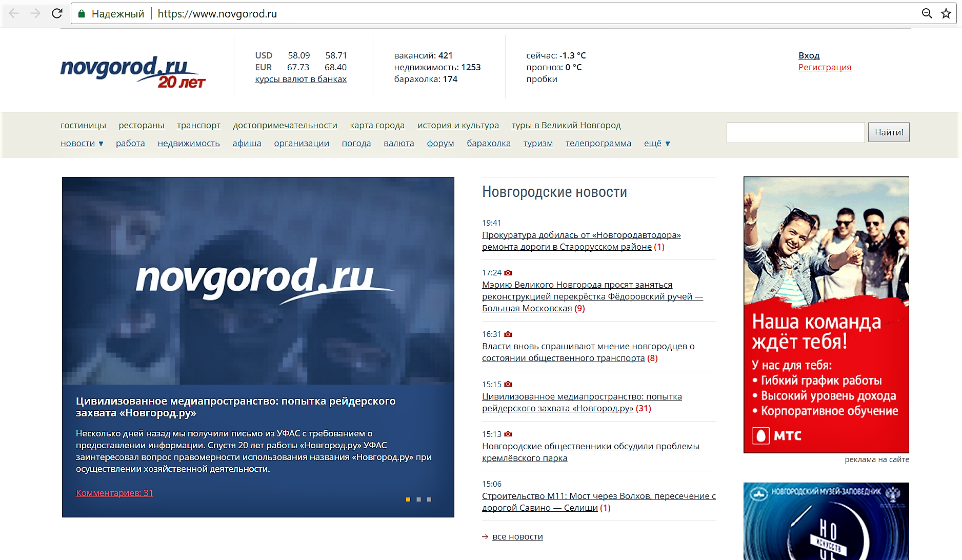Viewport: 962px width, 560px height.
Task: Click the browser reload page icon
Action: point(57,13)
